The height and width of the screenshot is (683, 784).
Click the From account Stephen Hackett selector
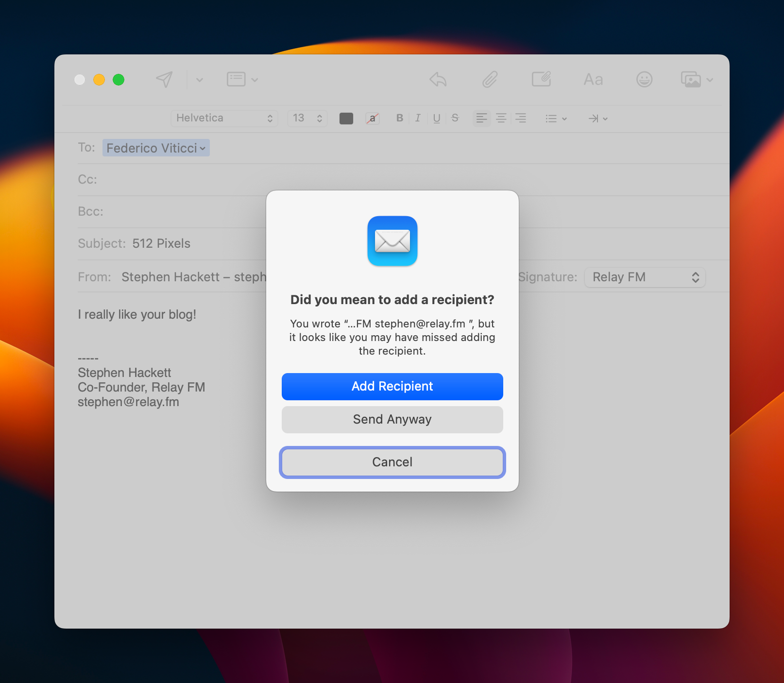tap(194, 277)
